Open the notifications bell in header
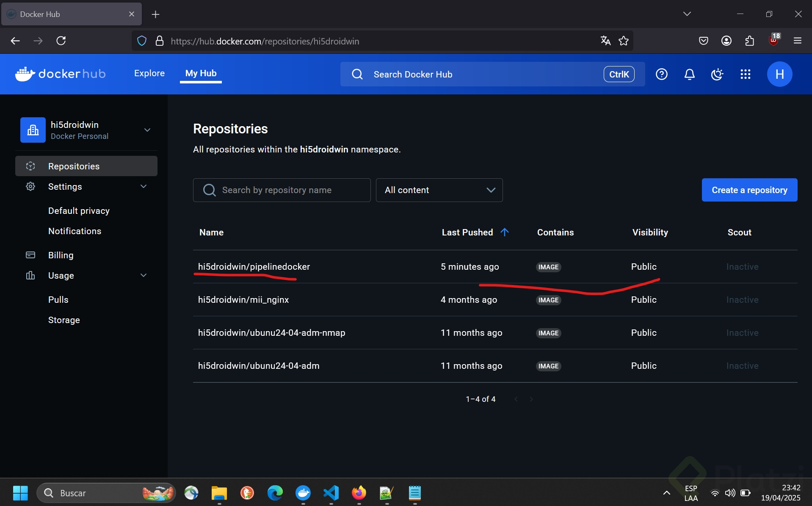The height and width of the screenshot is (506, 812). click(x=690, y=74)
